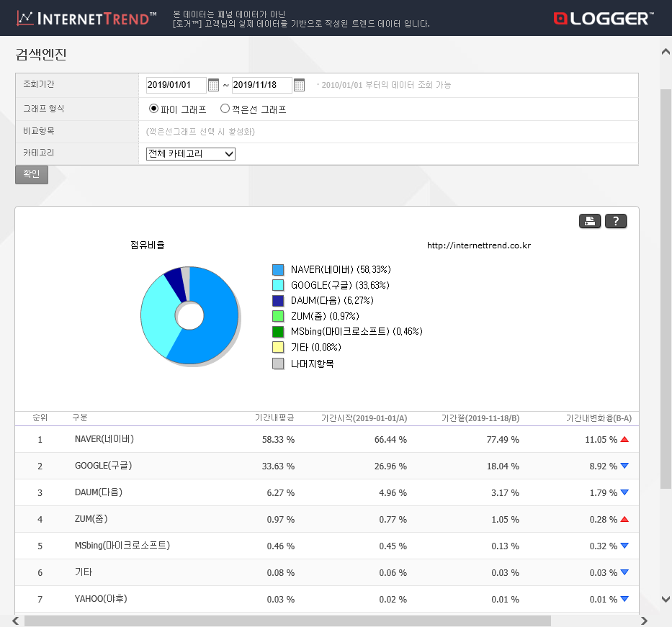
Task: Click the horizontal scrollbar right arrow
Action: (644, 621)
